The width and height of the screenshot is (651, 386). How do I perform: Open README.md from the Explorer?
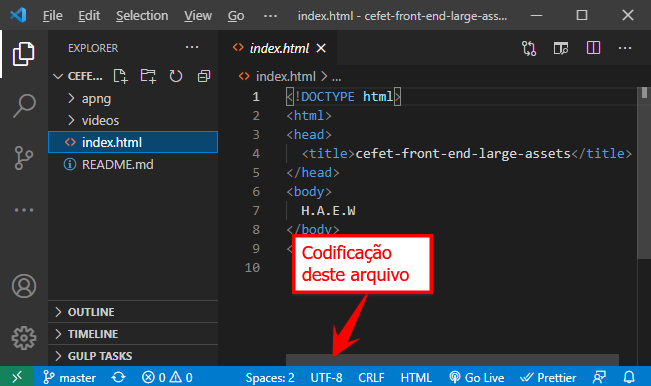[x=133, y=164]
